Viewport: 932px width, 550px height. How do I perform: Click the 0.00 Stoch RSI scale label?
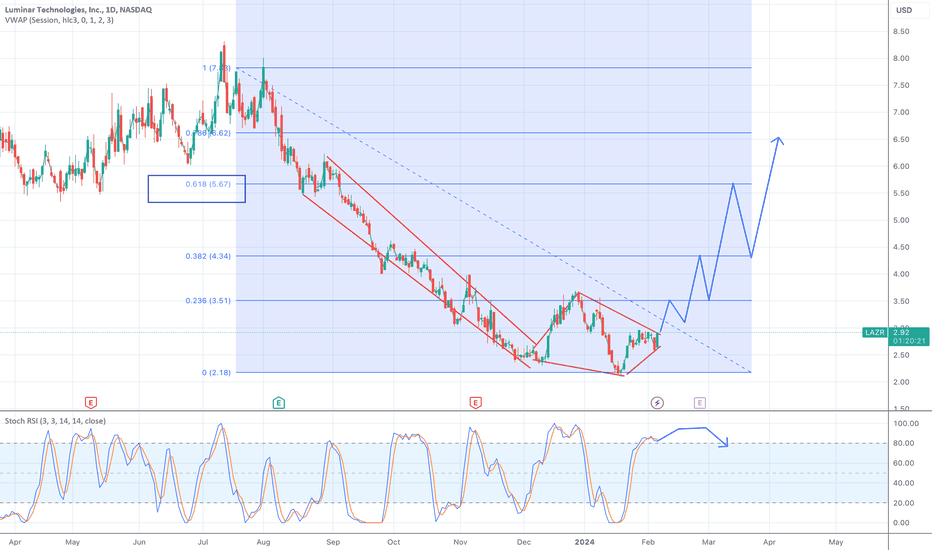pyautogui.click(x=902, y=523)
